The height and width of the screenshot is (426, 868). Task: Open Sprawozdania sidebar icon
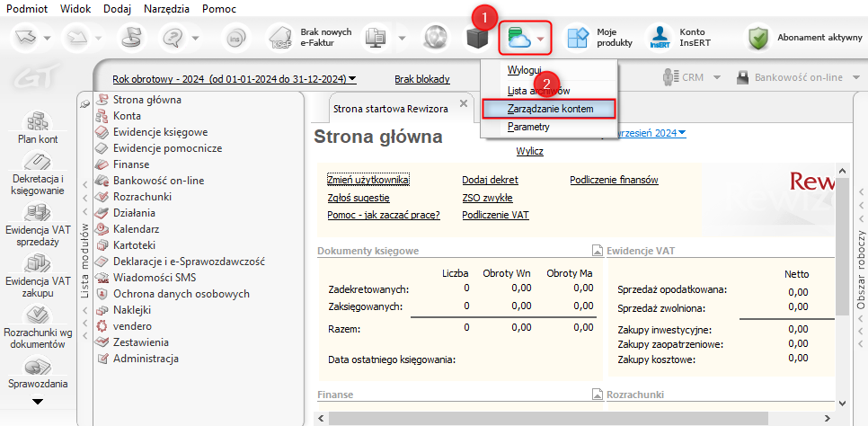click(x=37, y=366)
